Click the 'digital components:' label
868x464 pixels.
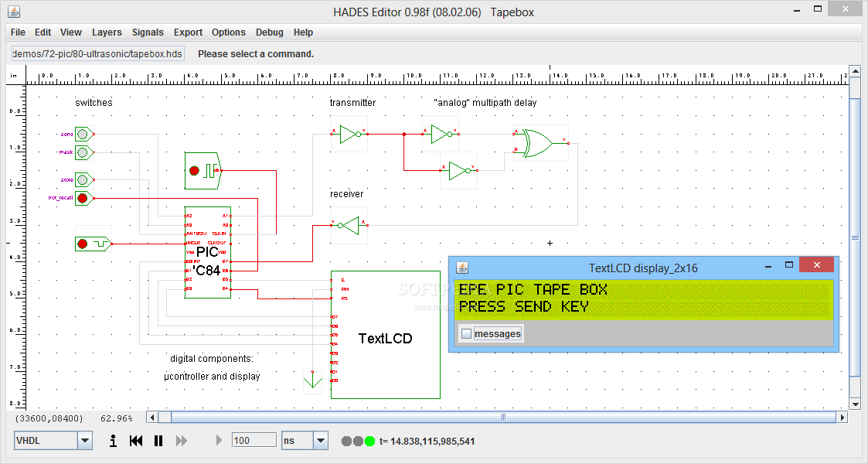point(212,359)
